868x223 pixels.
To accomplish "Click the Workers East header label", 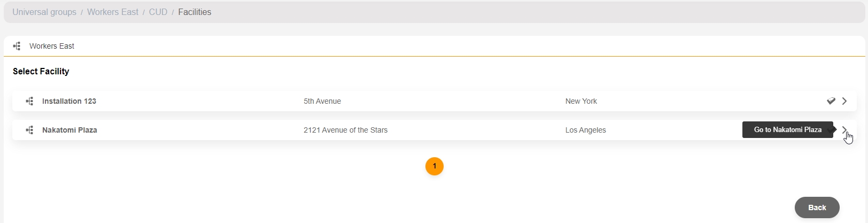I will click(x=52, y=46).
